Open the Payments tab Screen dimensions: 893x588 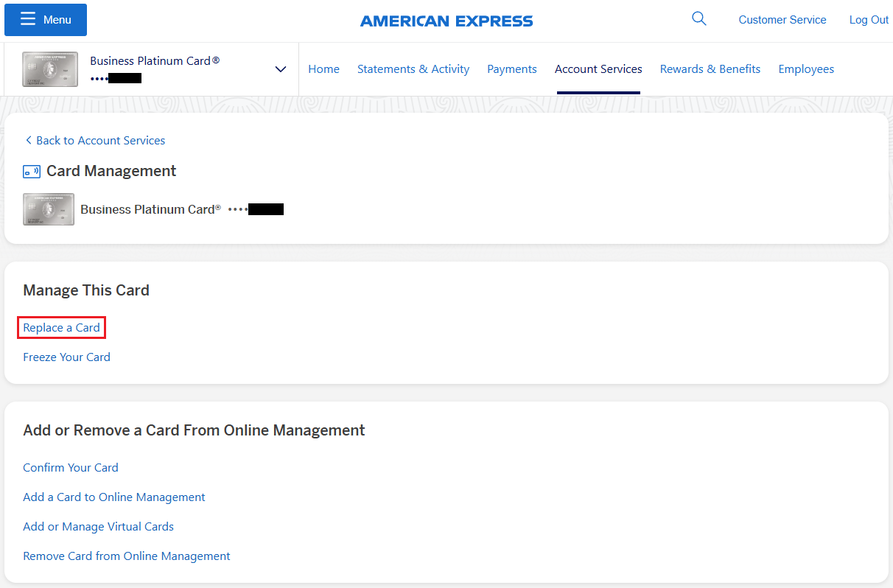(512, 69)
